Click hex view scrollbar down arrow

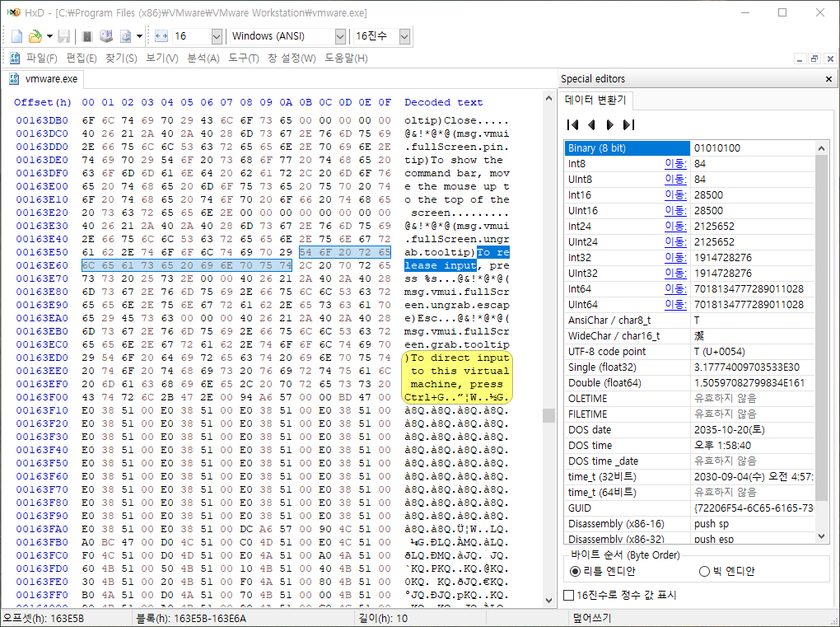[548, 600]
